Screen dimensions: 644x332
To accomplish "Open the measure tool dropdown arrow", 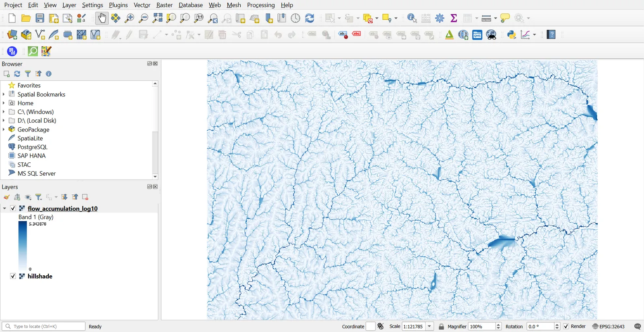I will [x=495, y=18].
